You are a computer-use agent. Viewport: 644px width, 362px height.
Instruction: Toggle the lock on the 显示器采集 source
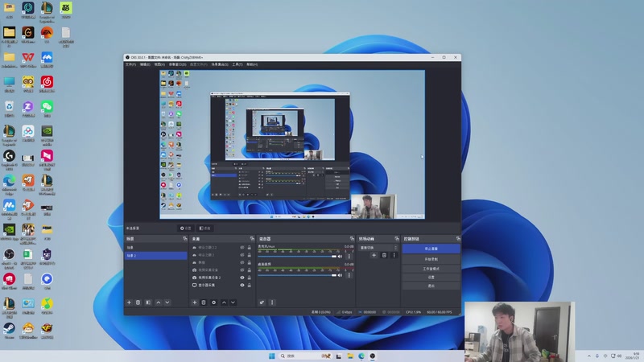[249, 285]
